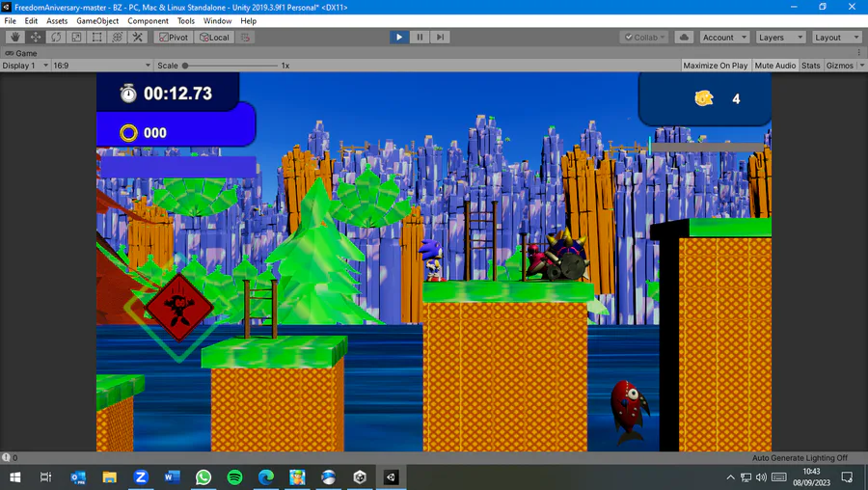Open the volume control in tray
Screen dimensions: 868x490
pyautogui.click(x=762, y=477)
